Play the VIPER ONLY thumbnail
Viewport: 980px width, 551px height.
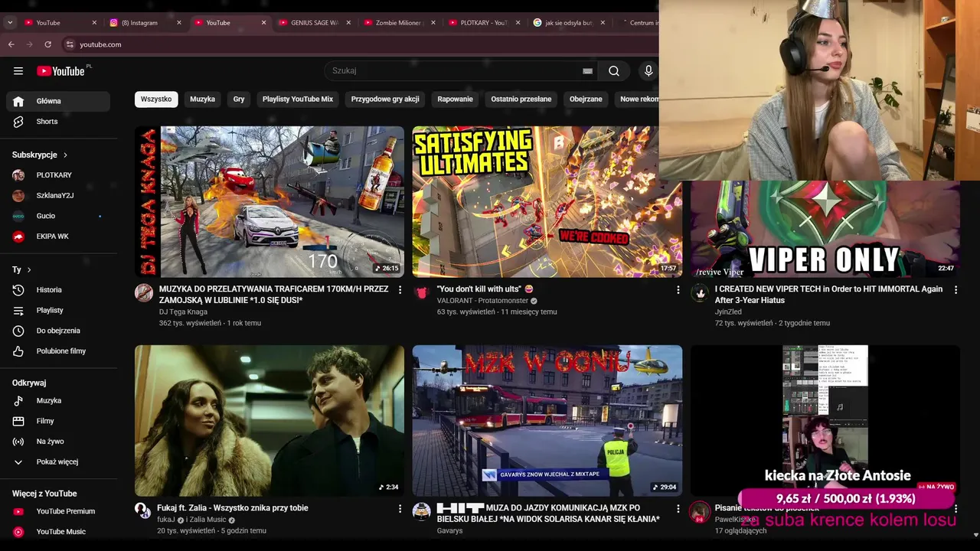(825, 230)
